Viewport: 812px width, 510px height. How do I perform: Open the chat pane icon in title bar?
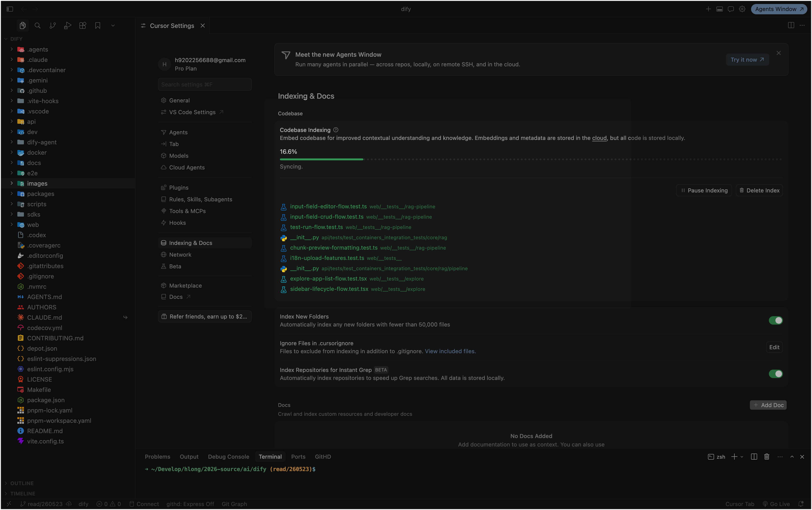pyautogui.click(x=731, y=9)
